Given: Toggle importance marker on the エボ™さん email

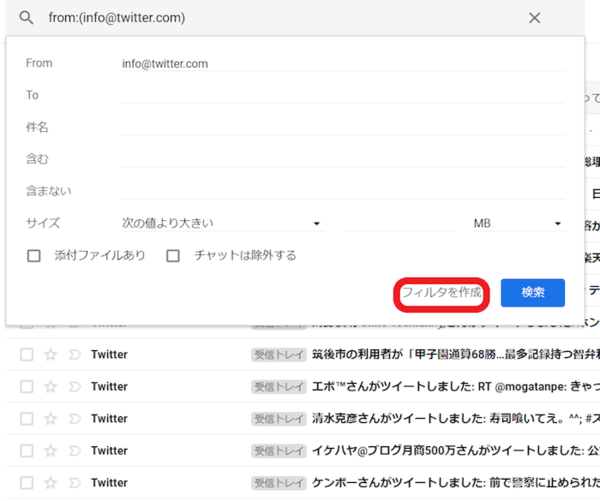Looking at the screenshot, I should pyautogui.click(x=74, y=387).
